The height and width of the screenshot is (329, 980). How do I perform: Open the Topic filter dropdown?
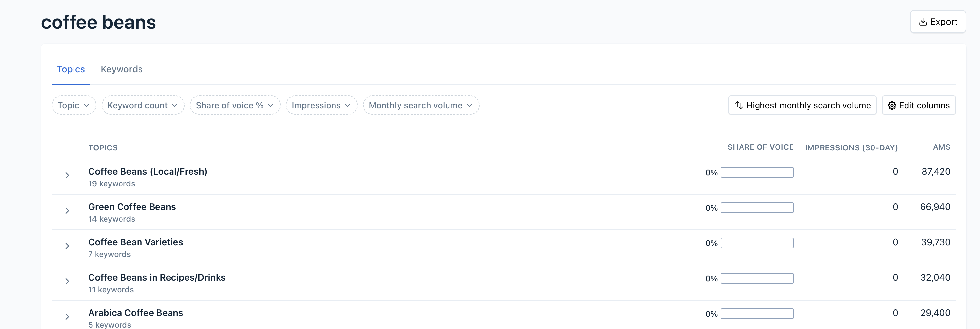(73, 106)
